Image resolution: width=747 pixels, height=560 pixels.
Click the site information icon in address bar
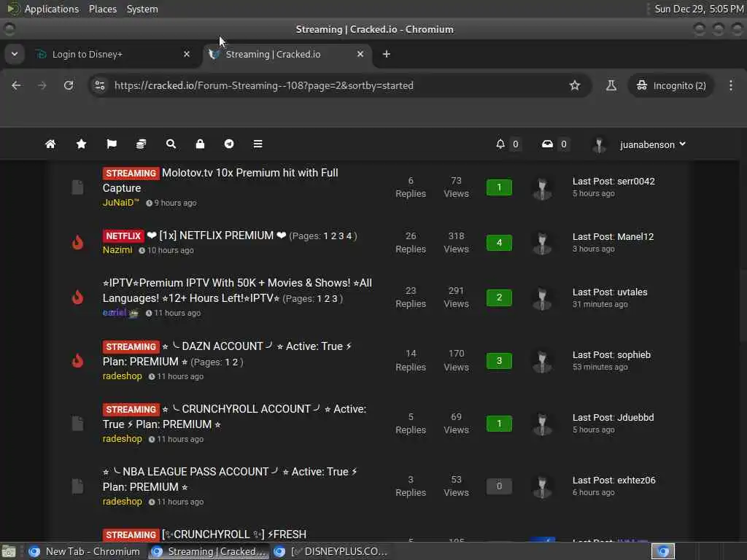click(x=100, y=86)
